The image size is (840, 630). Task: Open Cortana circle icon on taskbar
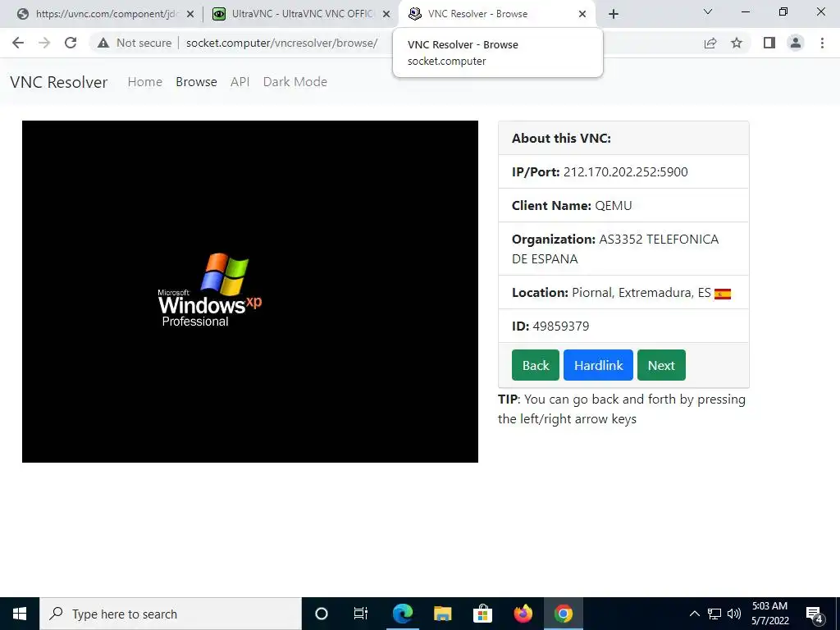(x=322, y=614)
